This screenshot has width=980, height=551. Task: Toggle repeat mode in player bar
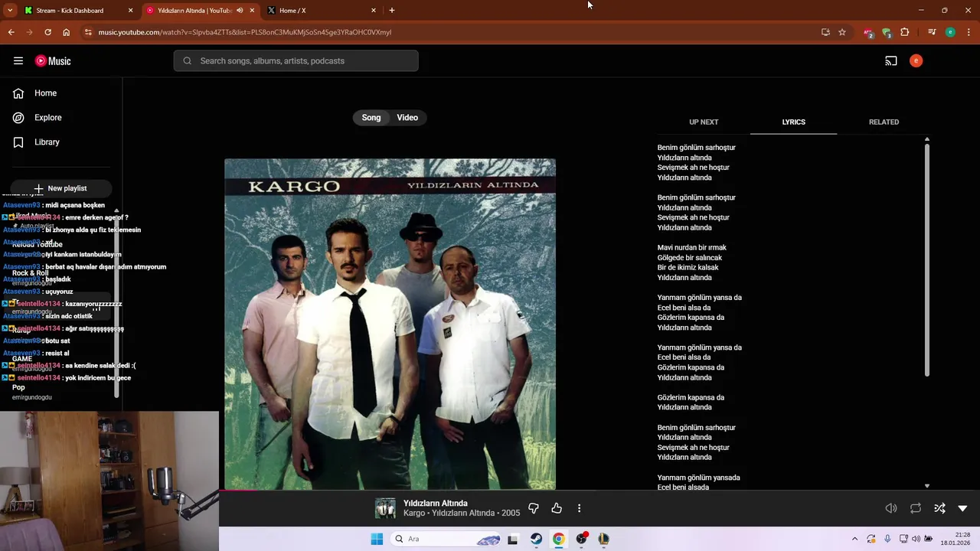(916, 508)
